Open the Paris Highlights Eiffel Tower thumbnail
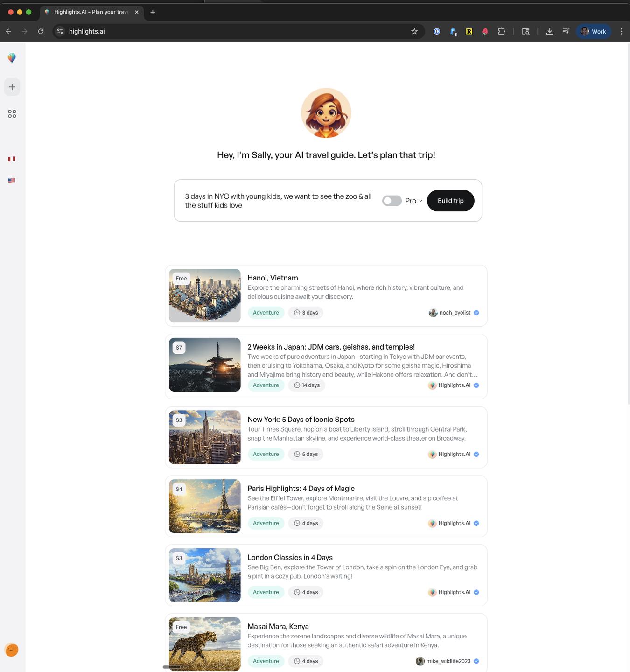The width and height of the screenshot is (630, 672). [204, 506]
